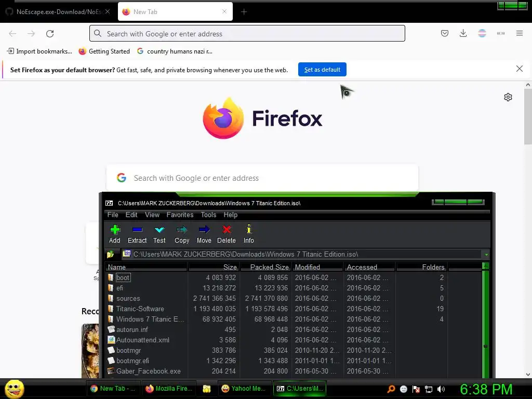This screenshot has width=532, height=399.
Task: Open the 7-Zip Favorites menu
Action: click(x=180, y=215)
